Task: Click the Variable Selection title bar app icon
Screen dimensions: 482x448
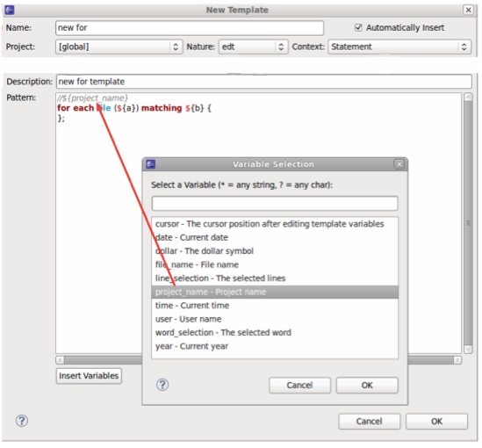Action: [x=151, y=164]
